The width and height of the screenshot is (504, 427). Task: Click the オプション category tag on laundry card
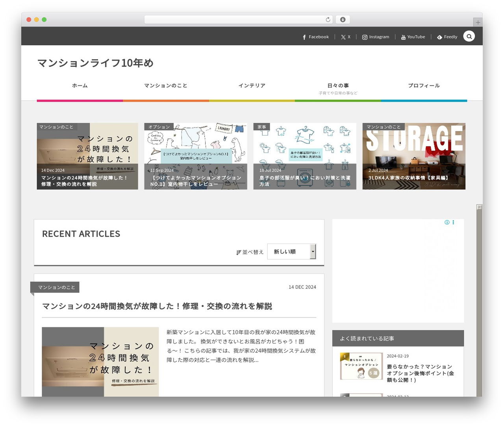click(x=159, y=127)
